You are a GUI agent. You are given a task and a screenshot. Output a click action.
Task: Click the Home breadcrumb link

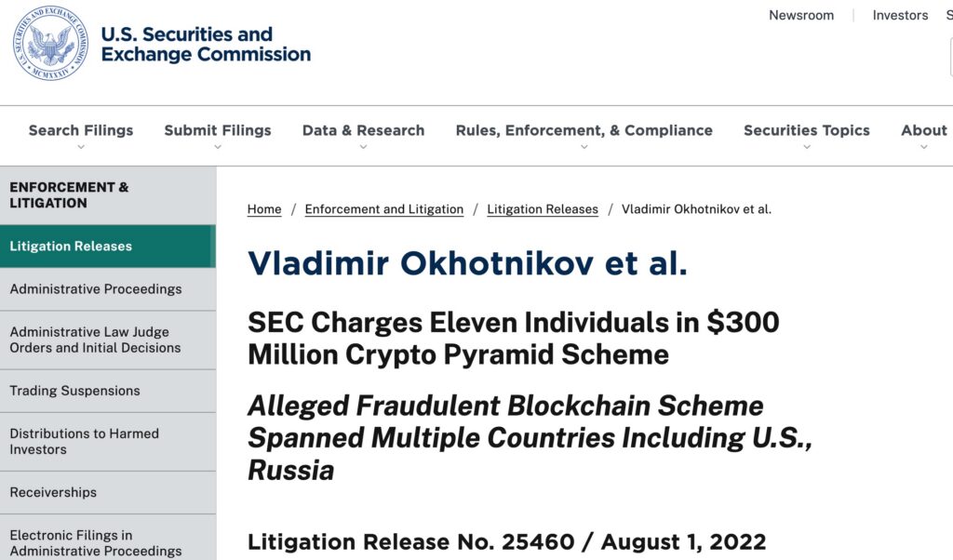pos(263,209)
